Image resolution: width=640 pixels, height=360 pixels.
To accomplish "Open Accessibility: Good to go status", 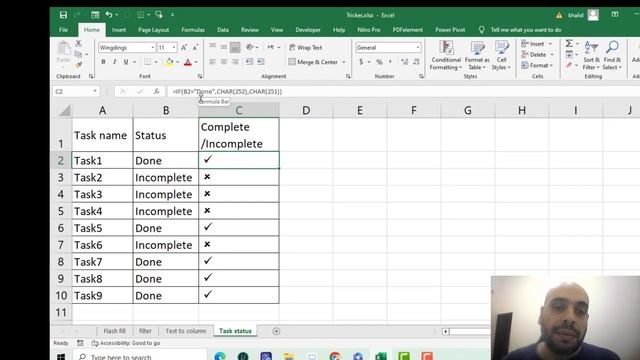I will click(x=126, y=343).
